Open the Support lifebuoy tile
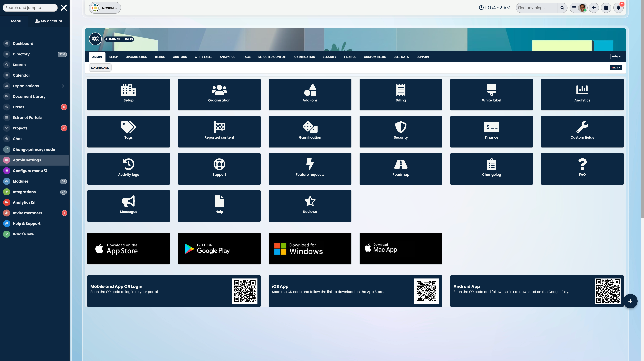The height and width of the screenshot is (361, 644). pyautogui.click(x=219, y=169)
